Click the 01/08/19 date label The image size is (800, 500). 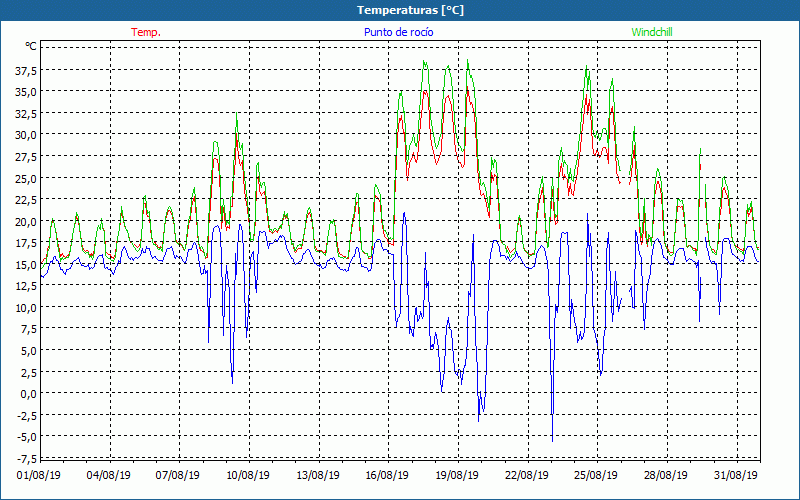[x=39, y=476]
